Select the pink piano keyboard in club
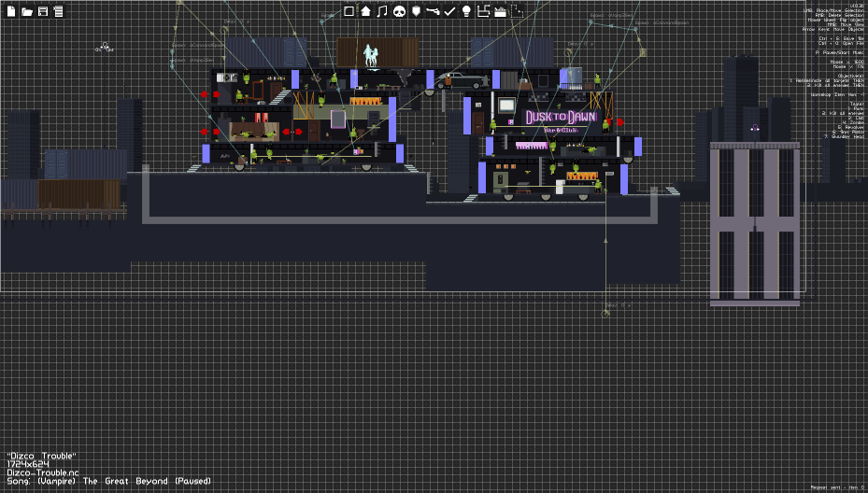The height and width of the screenshot is (493, 868). [532, 146]
